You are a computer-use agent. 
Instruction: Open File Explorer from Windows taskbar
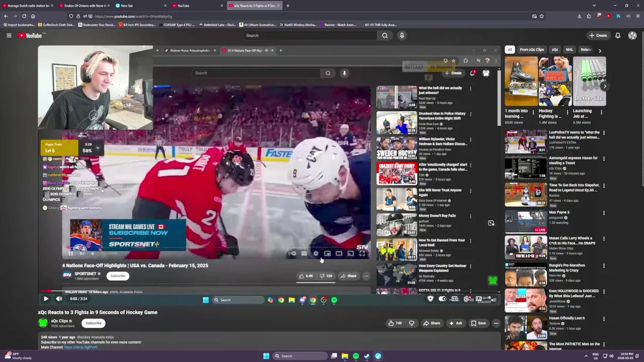click(345, 356)
